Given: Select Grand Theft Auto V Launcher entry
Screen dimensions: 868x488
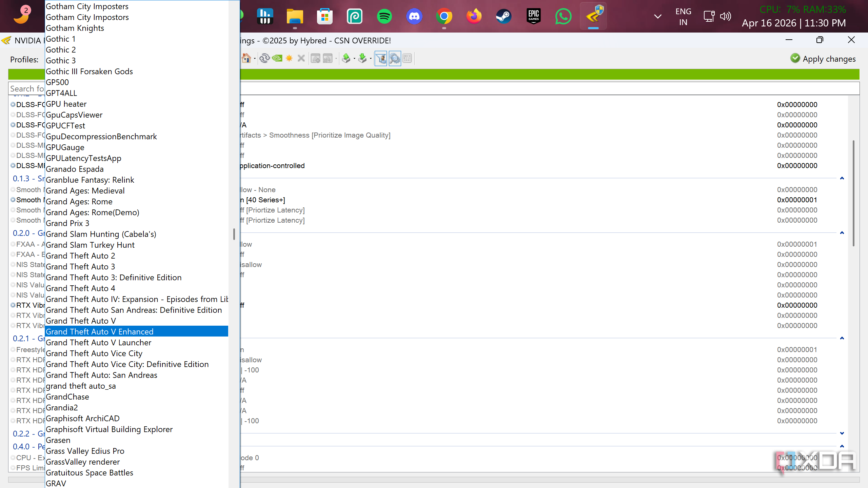Looking at the screenshot, I should pos(137,342).
